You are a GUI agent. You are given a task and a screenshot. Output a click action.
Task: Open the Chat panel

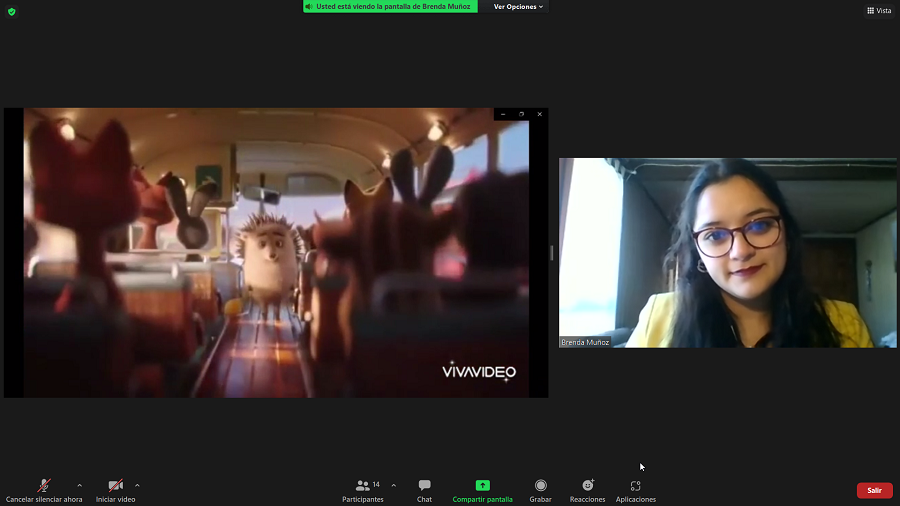click(424, 491)
